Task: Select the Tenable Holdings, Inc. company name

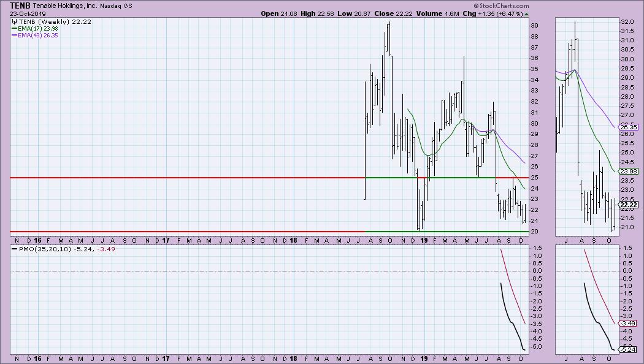Action: pyautogui.click(x=64, y=6)
